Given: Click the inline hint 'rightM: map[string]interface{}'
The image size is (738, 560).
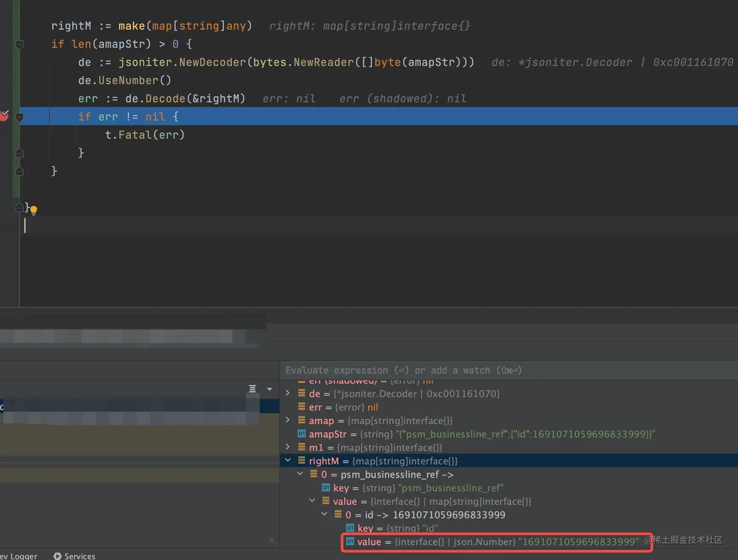Looking at the screenshot, I should tap(369, 26).
